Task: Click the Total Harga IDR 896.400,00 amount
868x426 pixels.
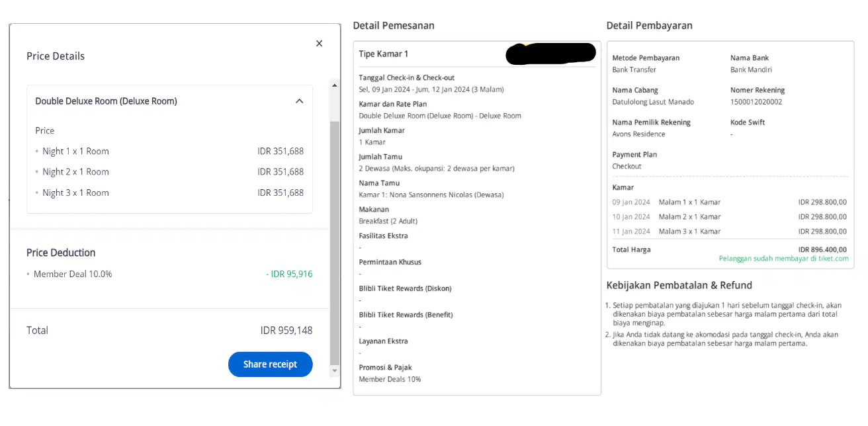Action: [822, 250]
